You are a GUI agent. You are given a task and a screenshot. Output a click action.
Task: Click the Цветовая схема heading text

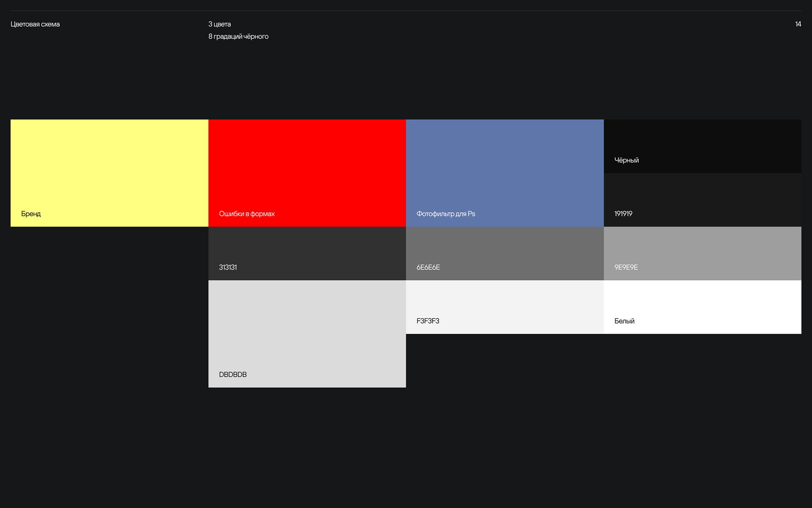coord(35,24)
